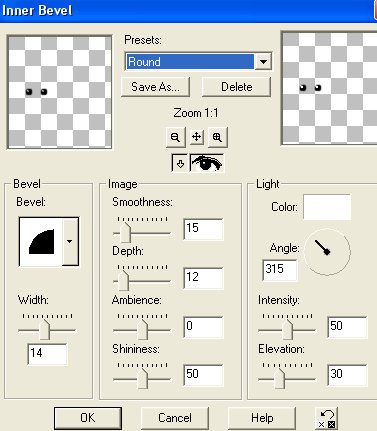Click the reset to default icon
This screenshot has width=377, height=431.
326,418
